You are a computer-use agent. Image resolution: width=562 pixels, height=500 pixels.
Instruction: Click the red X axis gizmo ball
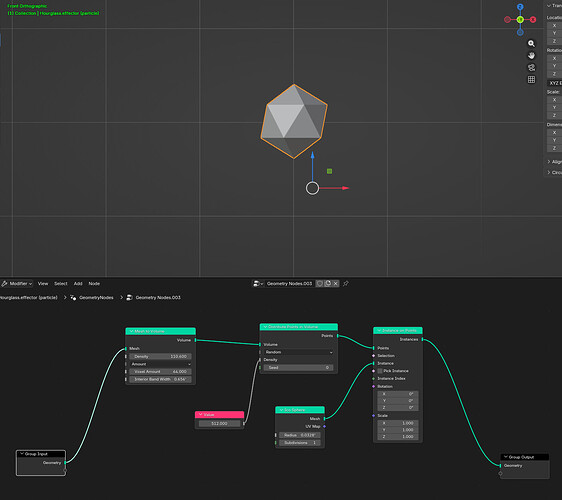click(x=533, y=19)
